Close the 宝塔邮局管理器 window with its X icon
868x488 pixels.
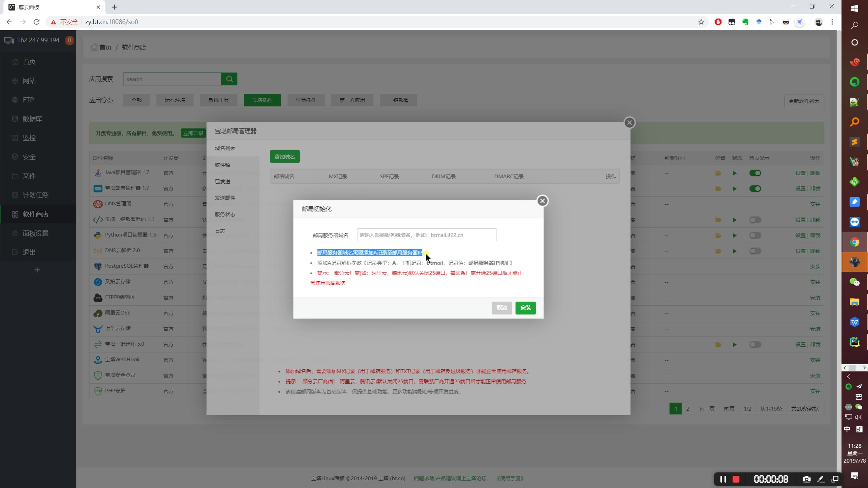point(629,123)
